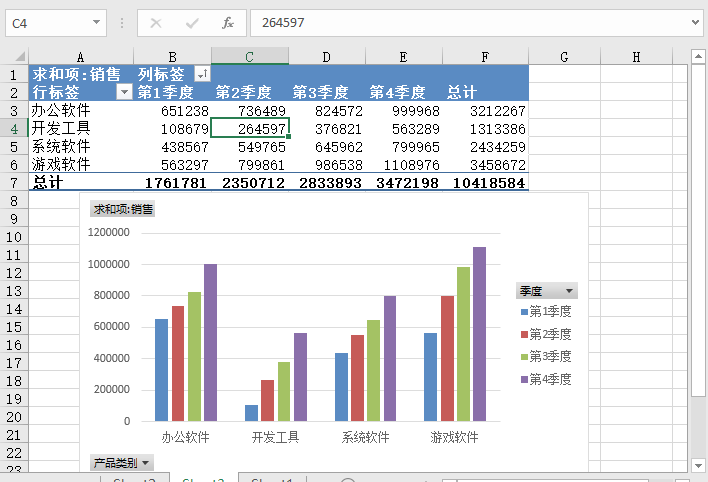
Task: Select cell with value 108679
Action: (172, 128)
